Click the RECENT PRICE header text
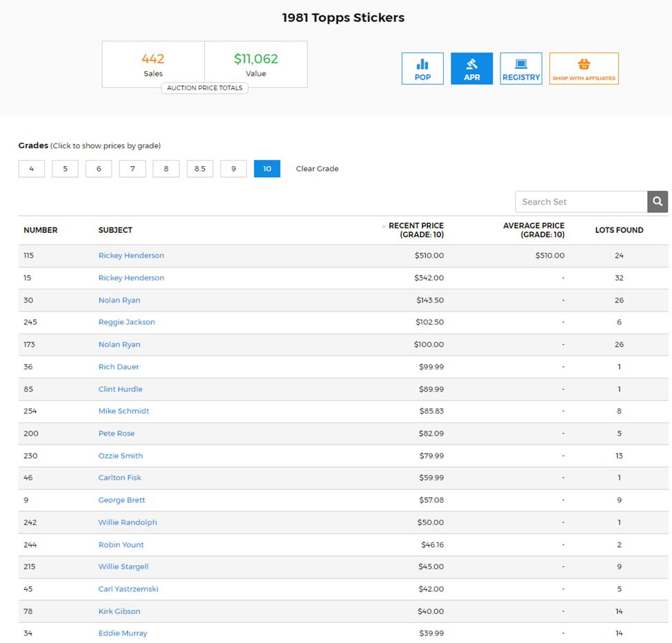 (x=416, y=230)
